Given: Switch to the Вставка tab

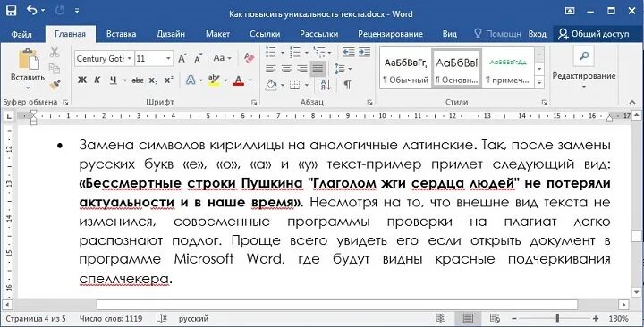Looking at the screenshot, I should 121,34.
